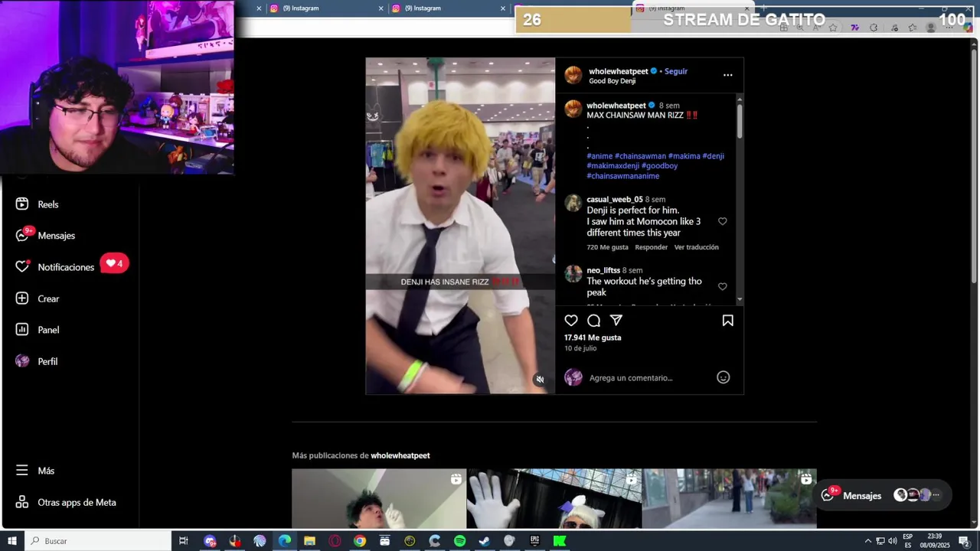The height and width of the screenshot is (551, 980).
Task: Open Notificaciones in the sidebar
Action: [x=55, y=267]
